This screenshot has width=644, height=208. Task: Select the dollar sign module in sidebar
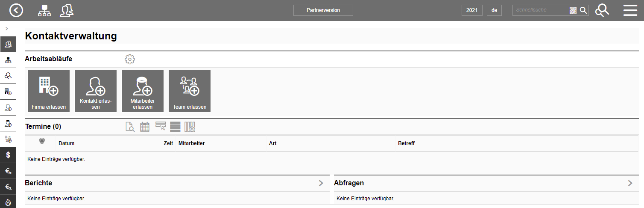click(x=8, y=155)
